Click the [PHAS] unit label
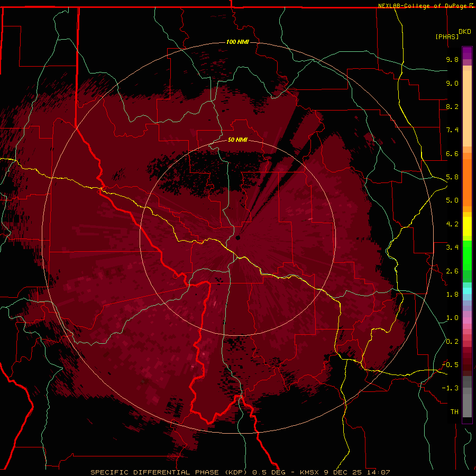Screen dimensions: 476x476 [447, 36]
